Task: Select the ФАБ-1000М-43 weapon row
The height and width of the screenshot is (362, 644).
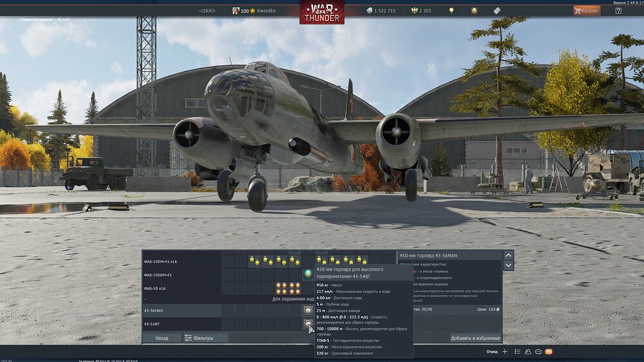Action: pyautogui.click(x=182, y=275)
